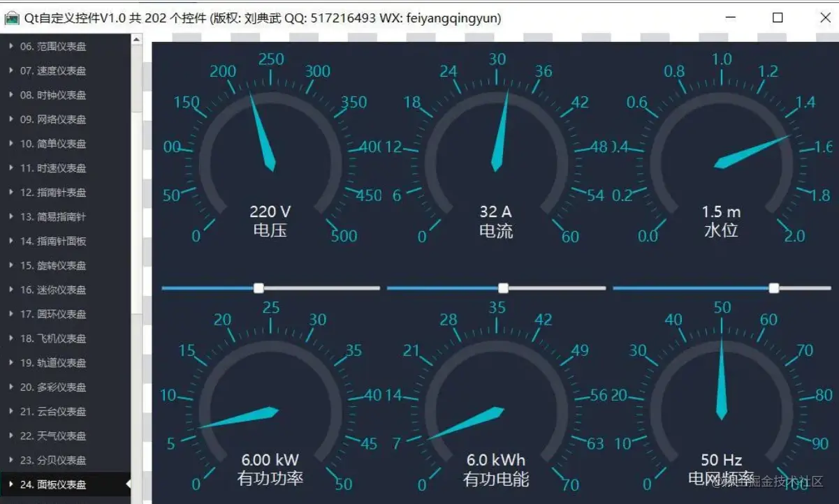The height and width of the screenshot is (504, 839).
Task: Expand arrow beside 20. 多彩仪表盘
Action: click(10, 387)
